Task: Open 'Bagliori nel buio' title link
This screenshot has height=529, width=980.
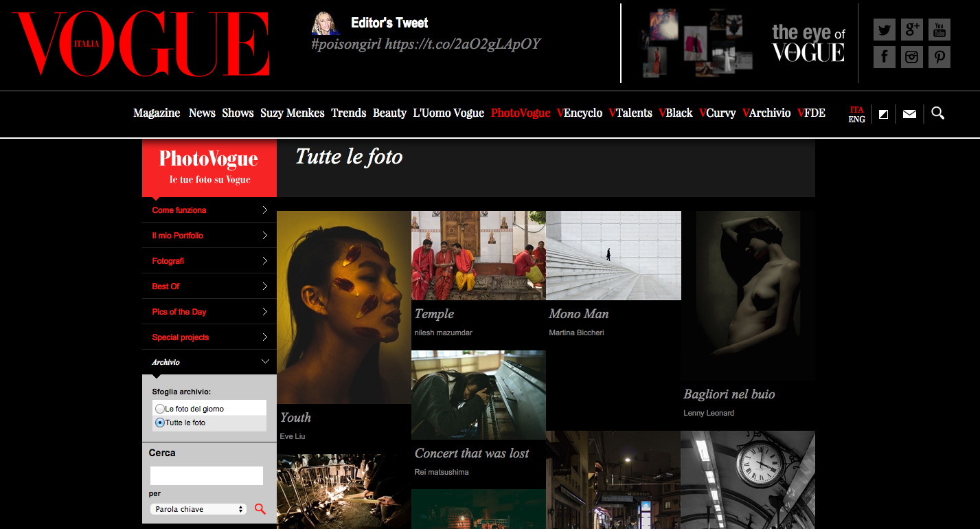Action: click(x=729, y=394)
